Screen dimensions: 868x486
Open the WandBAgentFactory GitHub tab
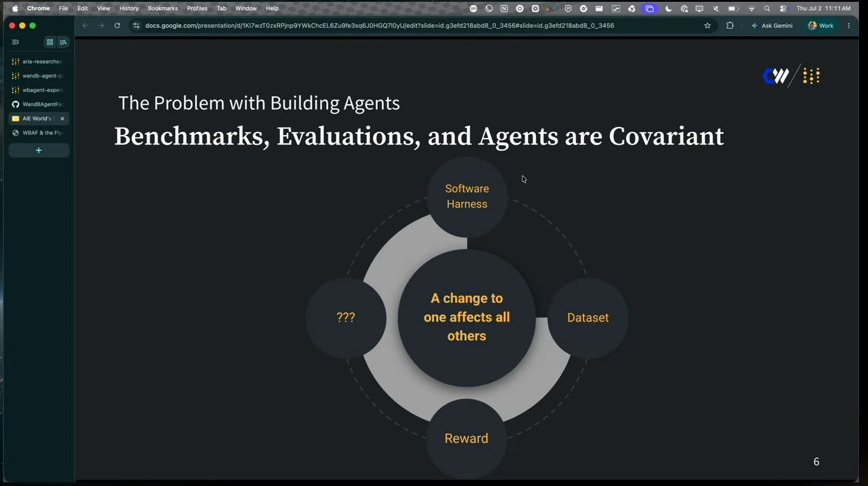[x=39, y=104]
